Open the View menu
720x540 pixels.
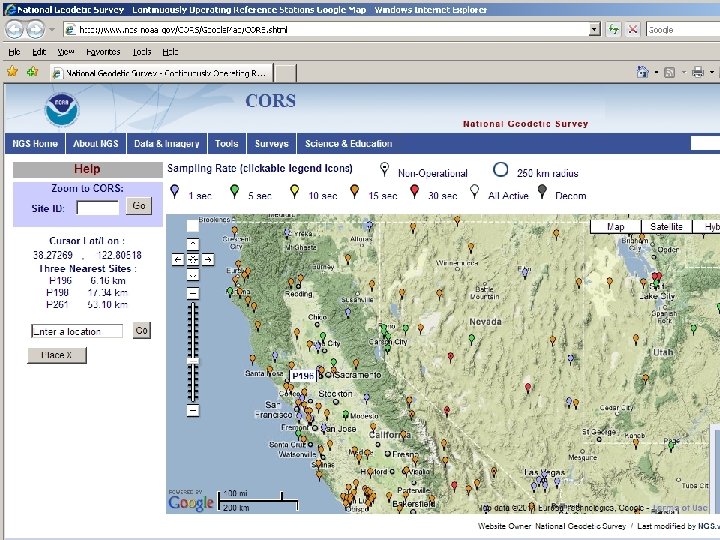(x=66, y=52)
